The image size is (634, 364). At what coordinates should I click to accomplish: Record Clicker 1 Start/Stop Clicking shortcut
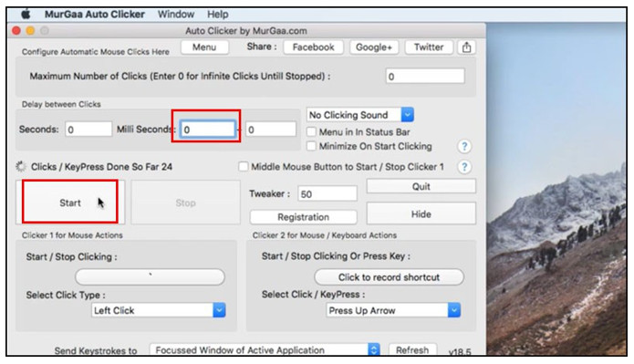[150, 276]
